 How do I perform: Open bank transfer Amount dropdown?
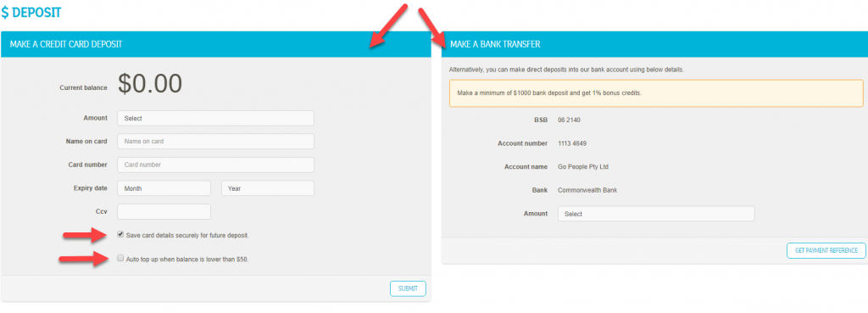click(x=656, y=214)
